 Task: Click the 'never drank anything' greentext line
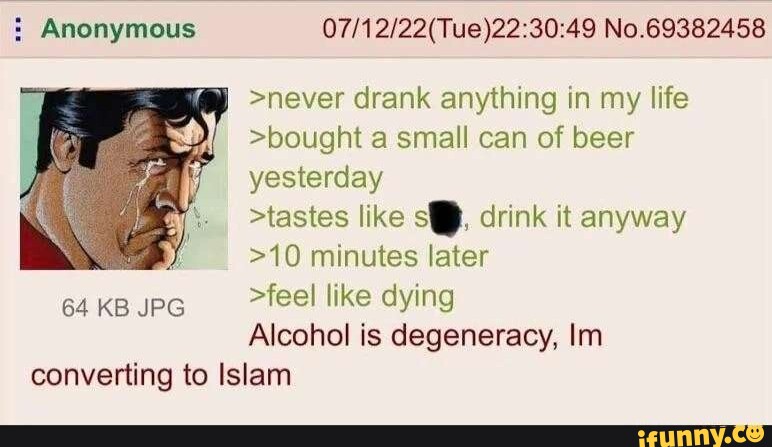tap(469, 99)
